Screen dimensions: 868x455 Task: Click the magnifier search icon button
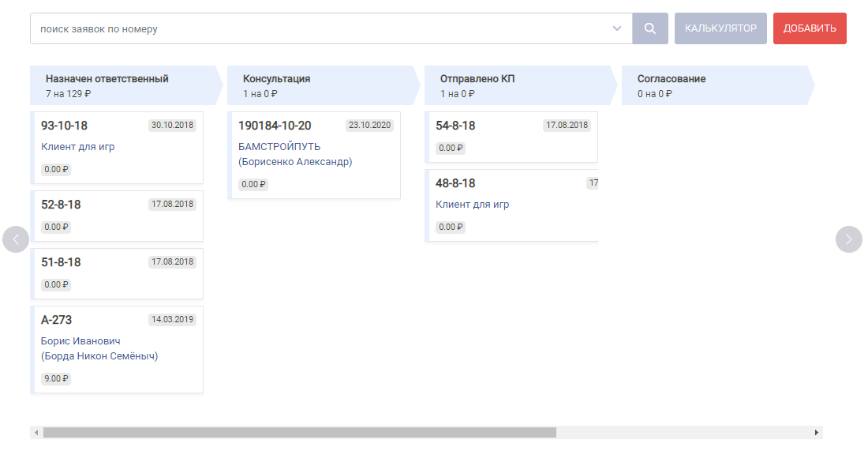[650, 28]
